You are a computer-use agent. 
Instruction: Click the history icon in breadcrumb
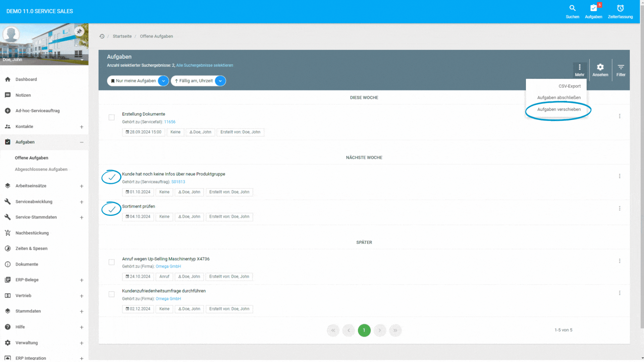(x=102, y=36)
